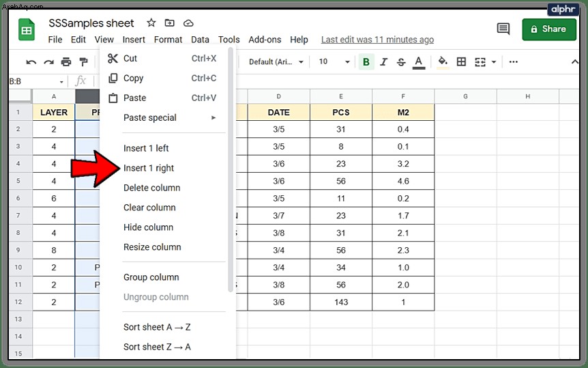588x368 pixels.
Task: Click the name box showing B:B
Action: pos(36,81)
